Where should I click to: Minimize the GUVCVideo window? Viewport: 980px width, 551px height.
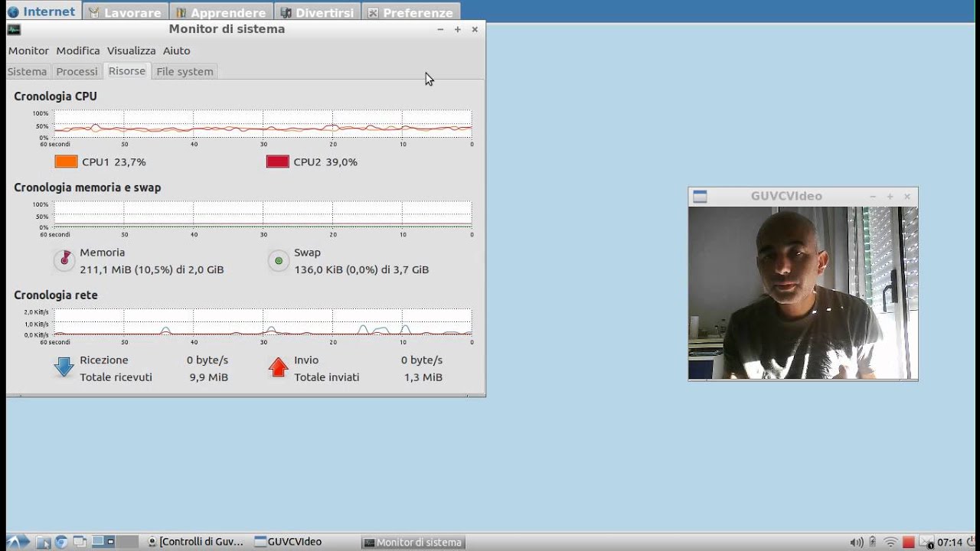point(872,197)
